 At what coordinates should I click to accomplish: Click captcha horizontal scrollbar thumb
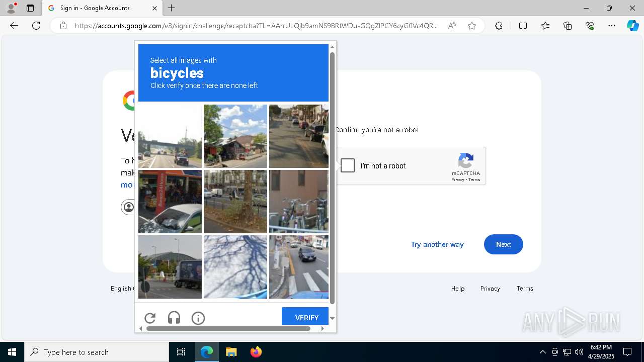click(x=228, y=328)
